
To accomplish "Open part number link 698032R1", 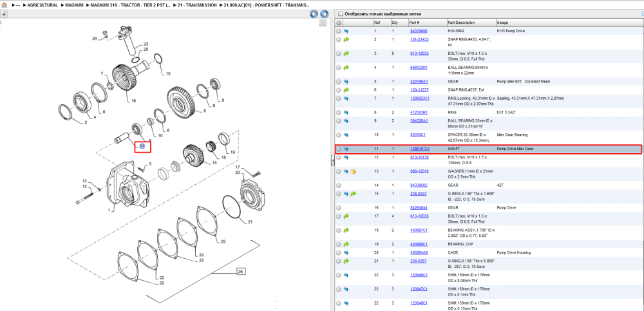I will [419, 68].
